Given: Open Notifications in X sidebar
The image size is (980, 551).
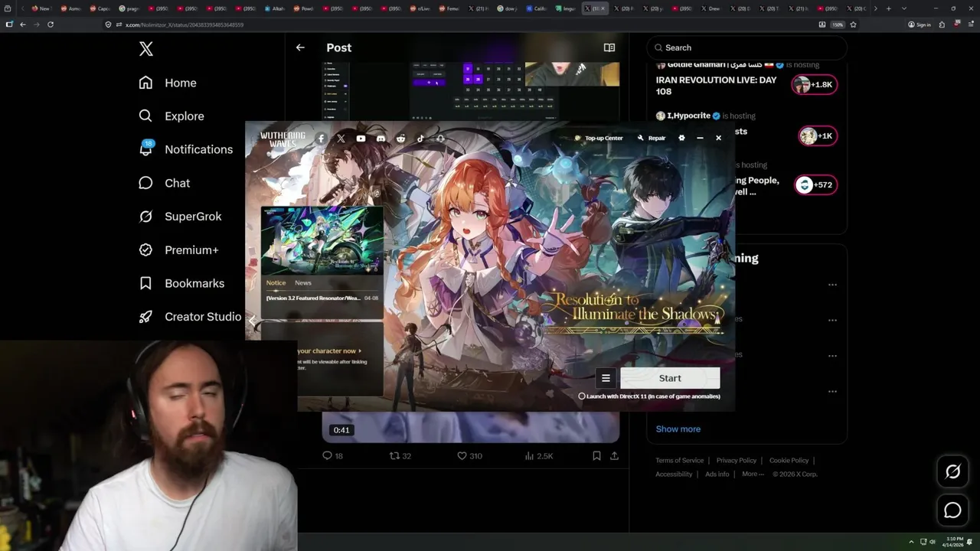Looking at the screenshot, I should click(185, 149).
